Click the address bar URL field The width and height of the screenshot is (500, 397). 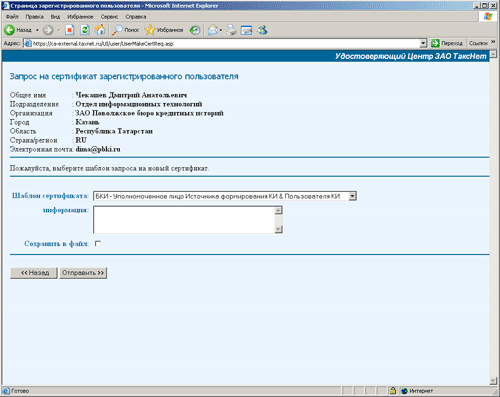pyautogui.click(x=222, y=43)
